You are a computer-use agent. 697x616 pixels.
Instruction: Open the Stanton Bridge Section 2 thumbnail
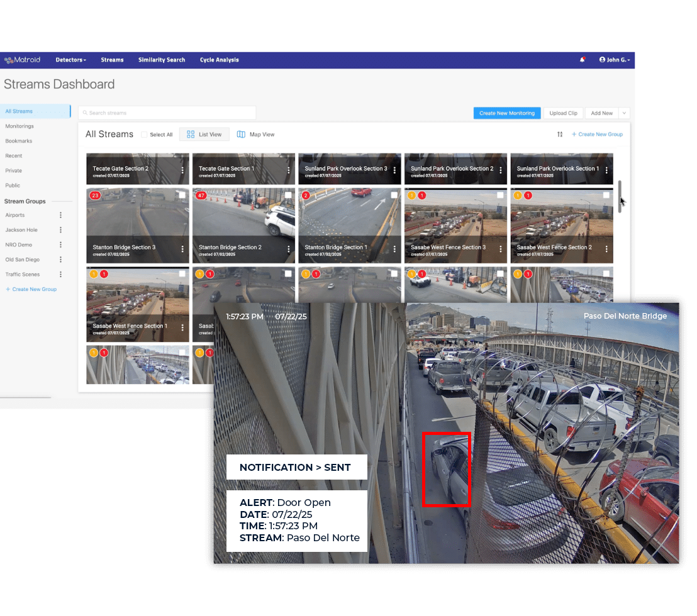pos(243,226)
